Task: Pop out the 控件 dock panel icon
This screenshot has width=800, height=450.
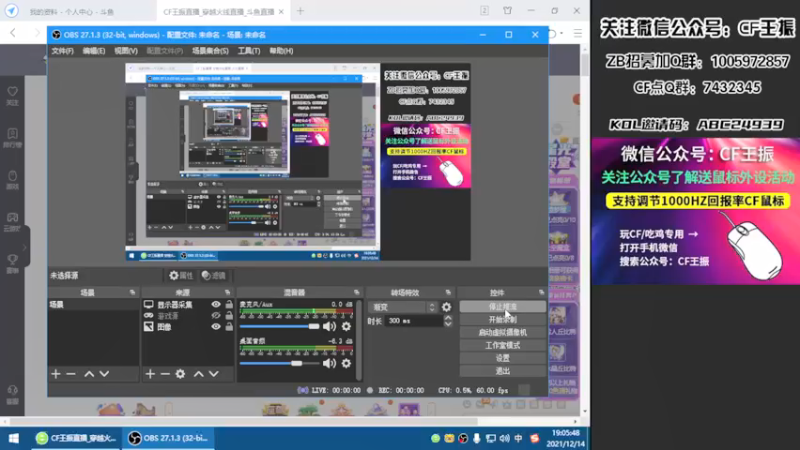Action: pyautogui.click(x=541, y=292)
